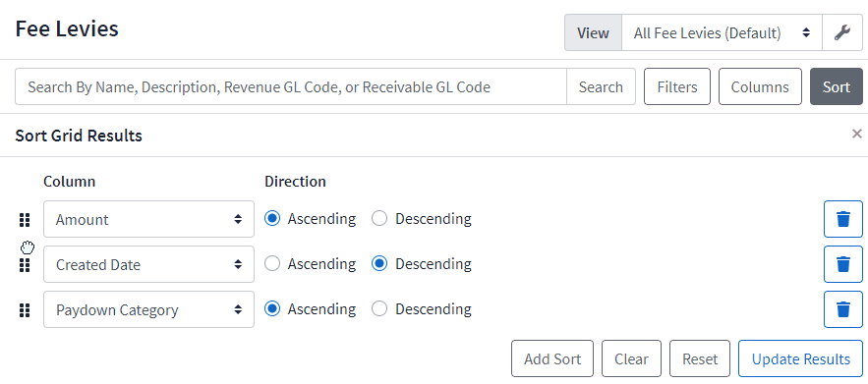Focus the fee levies search field
Viewport: 868px width, 384px height.
tap(291, 86)
